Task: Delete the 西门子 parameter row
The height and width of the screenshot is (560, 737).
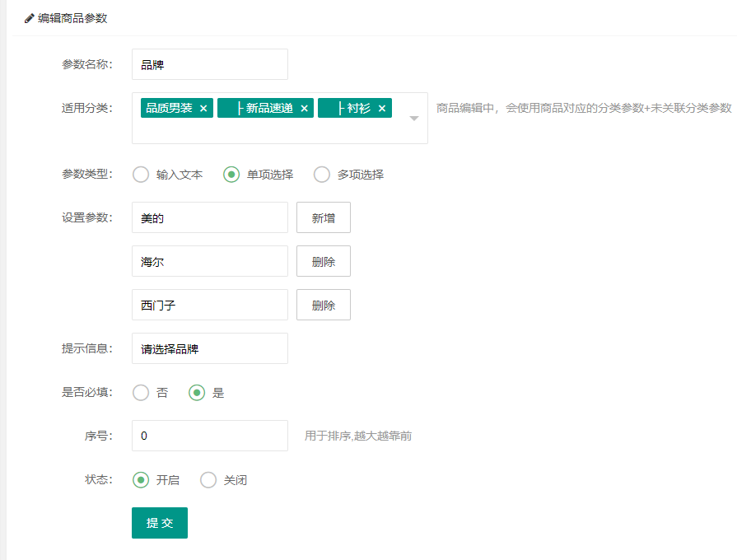Action: [x=324, y=306]
